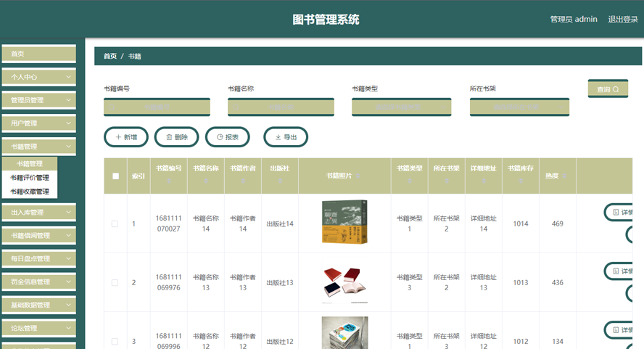Click cell 1681111069976 in row 2

(x=169, y=282)
